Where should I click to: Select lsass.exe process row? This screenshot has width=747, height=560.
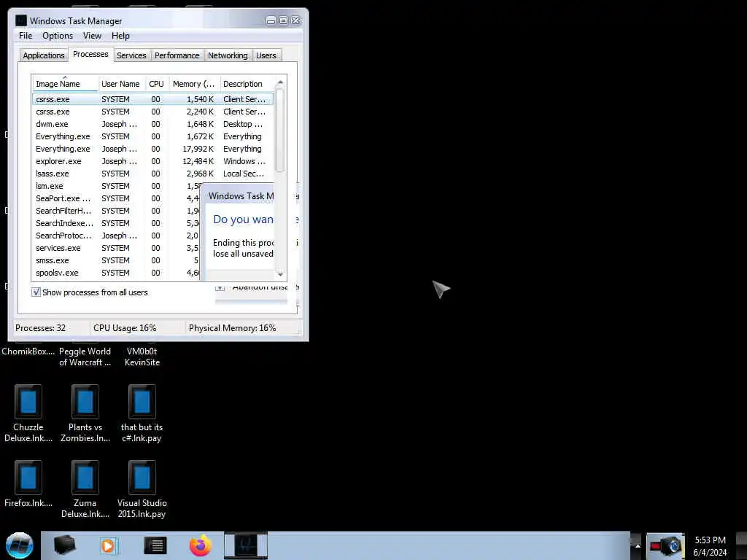click(x=152, y=174)
